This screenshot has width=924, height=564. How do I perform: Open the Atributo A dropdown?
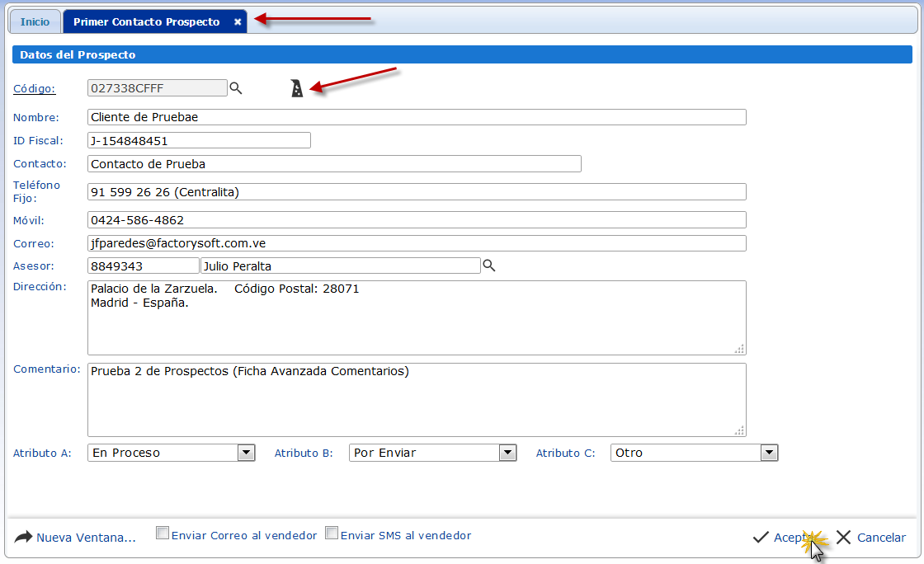[x=246, y=453]
